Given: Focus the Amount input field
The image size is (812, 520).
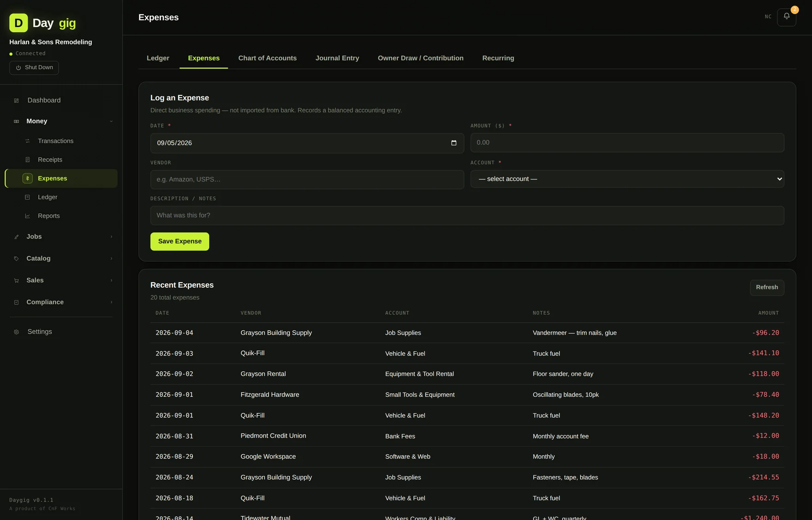Looking at the screenshot, I should click(x=627, y=143).
